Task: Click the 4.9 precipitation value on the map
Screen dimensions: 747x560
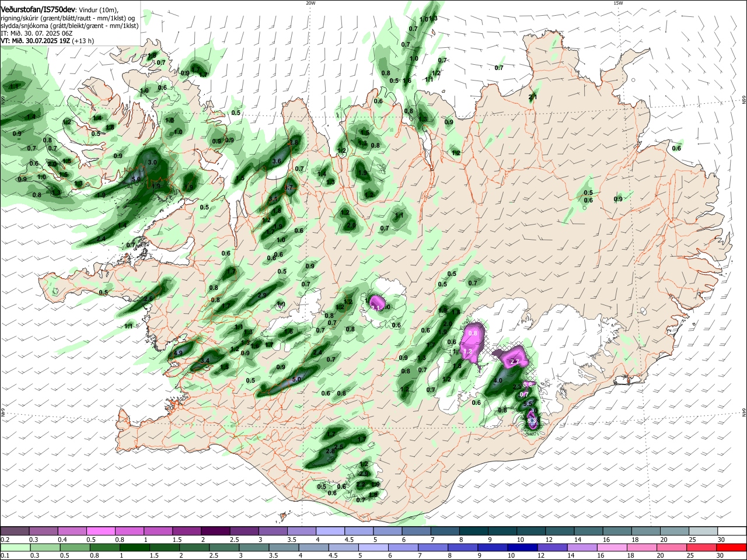Action: click(179, 353)
